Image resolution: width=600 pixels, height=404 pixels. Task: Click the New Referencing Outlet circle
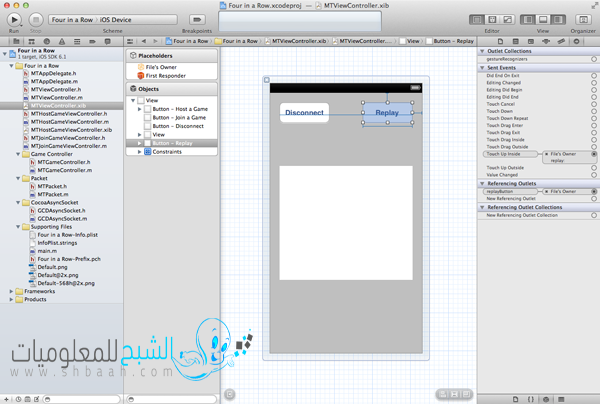(x=594, y=199)
